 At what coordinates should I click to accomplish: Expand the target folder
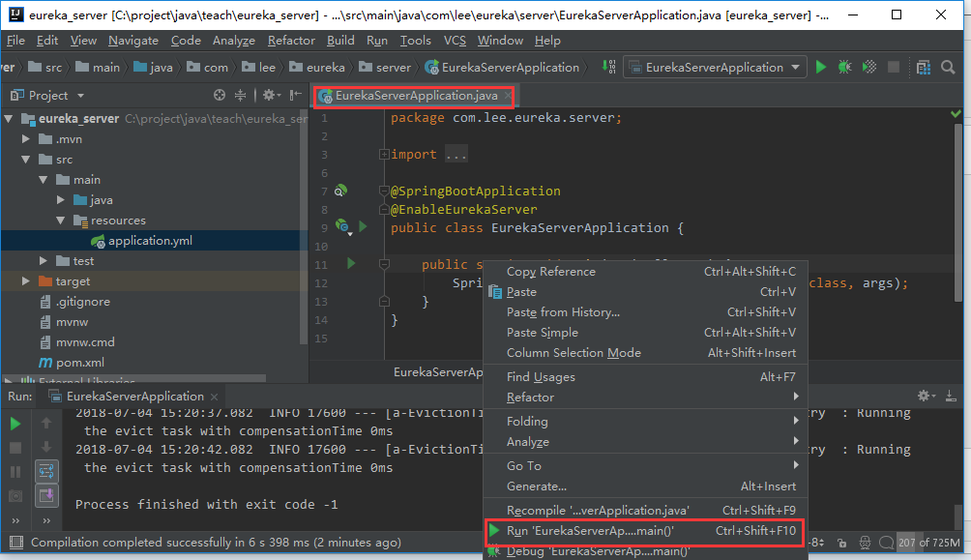tap(26, 280)
